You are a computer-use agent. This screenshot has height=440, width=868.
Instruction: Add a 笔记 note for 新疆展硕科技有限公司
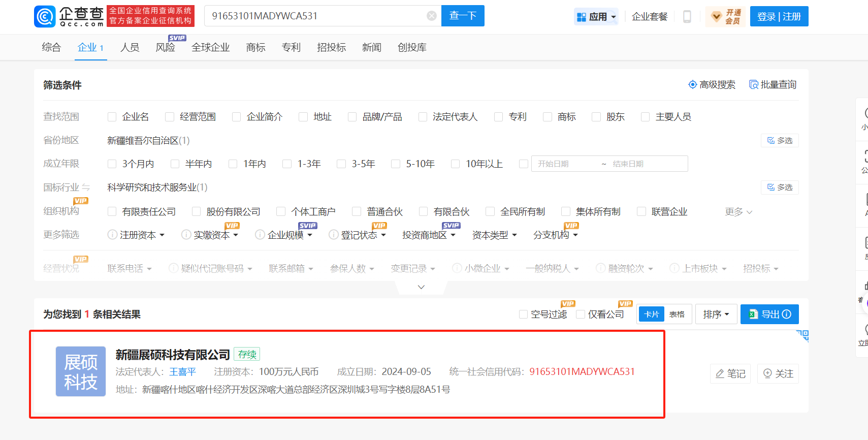(730, 374)
